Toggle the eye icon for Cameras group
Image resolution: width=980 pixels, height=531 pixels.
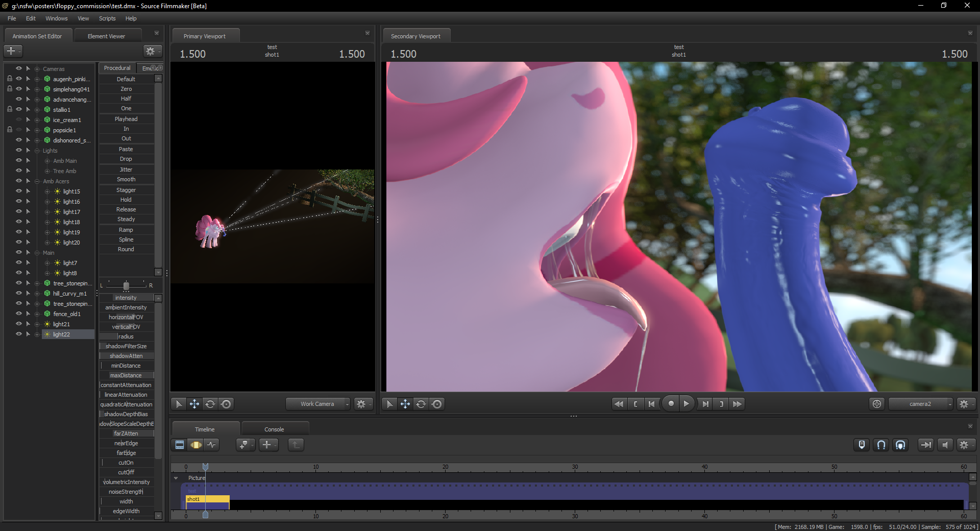(x=19, y=69)
